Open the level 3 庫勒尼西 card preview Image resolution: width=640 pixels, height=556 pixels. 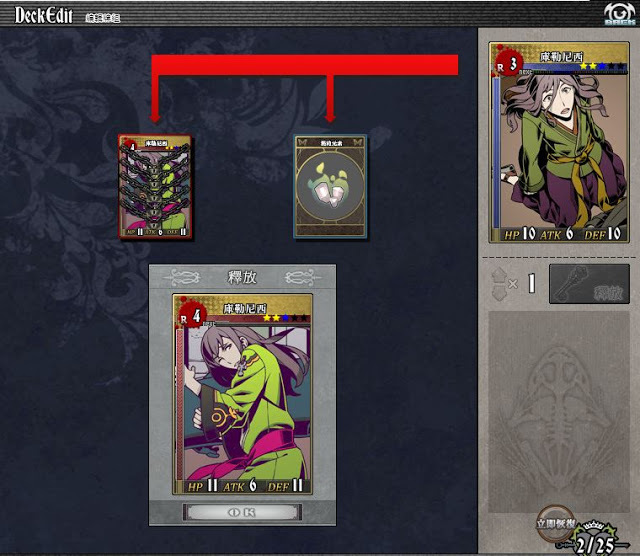(559, 142)
